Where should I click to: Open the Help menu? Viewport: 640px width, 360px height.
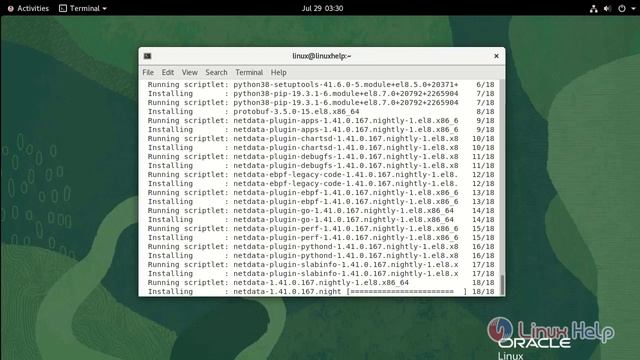point(278,72)
